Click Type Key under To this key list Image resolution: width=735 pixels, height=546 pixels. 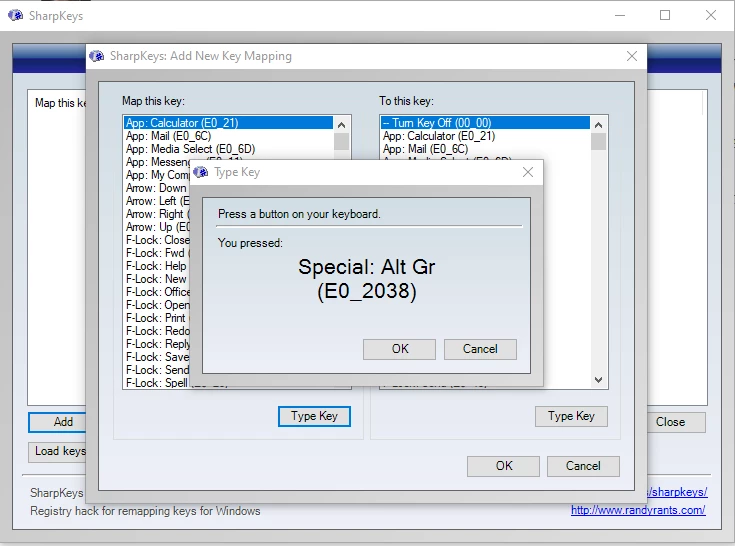[571, 416]
